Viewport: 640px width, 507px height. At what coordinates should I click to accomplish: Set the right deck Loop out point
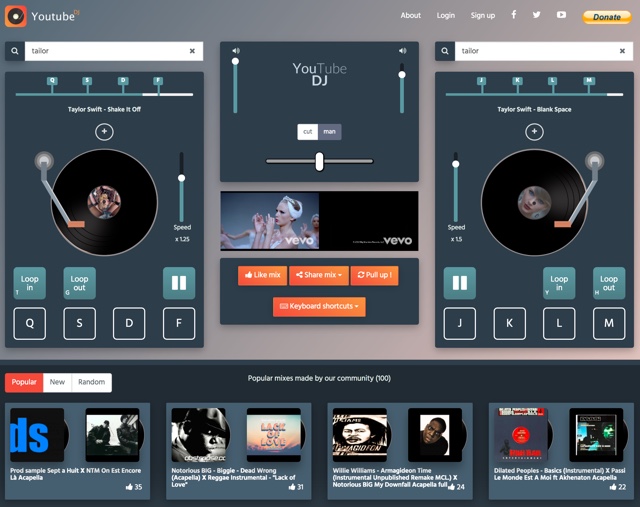[x=609, y=283]
